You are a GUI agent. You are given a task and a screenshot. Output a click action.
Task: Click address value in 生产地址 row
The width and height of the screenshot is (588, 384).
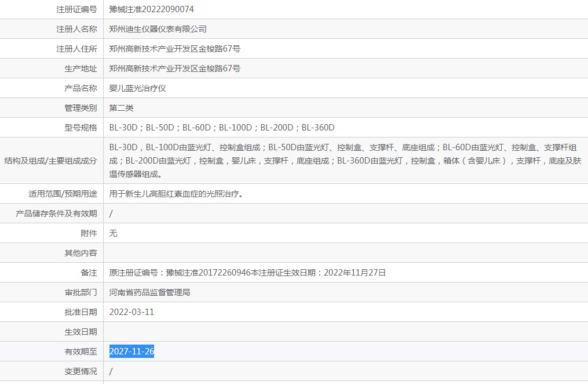175,68
